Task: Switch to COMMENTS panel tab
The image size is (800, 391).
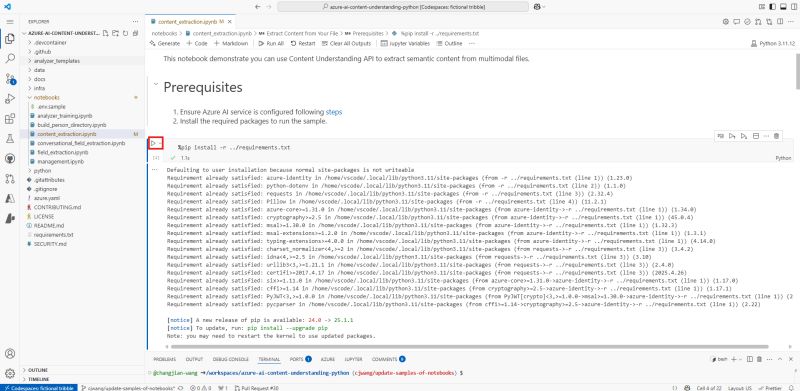Action: tap(388, 359)
